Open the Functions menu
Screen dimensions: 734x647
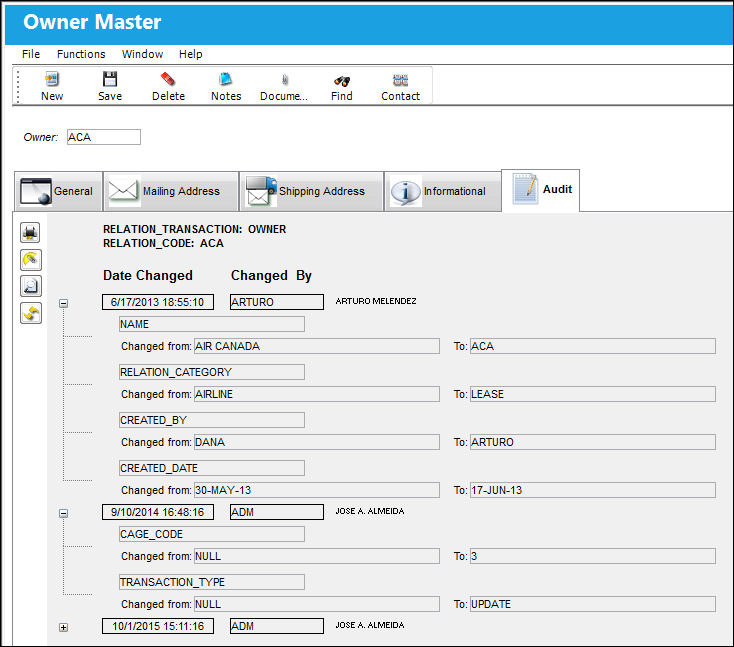point(81,54)
